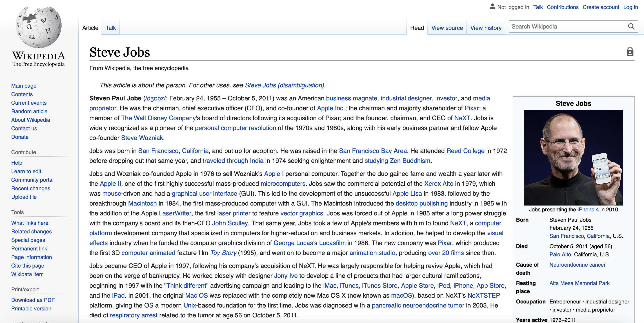The image size is (644, 323).
Task: Click the Log in link
Action: click(631, 7)
